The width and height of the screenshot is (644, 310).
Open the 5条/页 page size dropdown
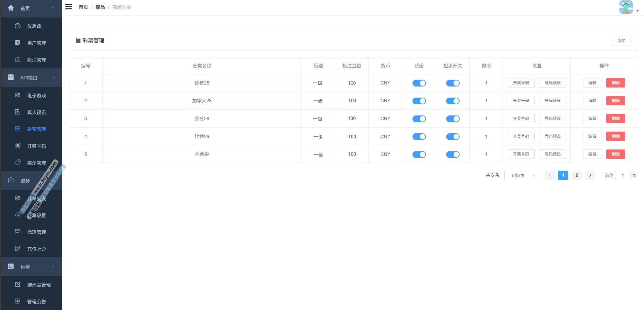click(x=521, y=175)
